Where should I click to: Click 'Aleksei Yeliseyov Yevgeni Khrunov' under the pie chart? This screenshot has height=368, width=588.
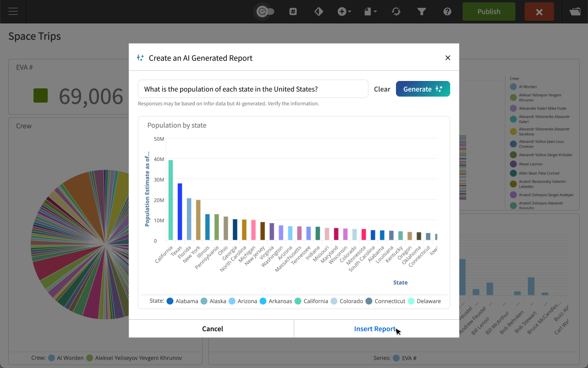click(138, 358)
